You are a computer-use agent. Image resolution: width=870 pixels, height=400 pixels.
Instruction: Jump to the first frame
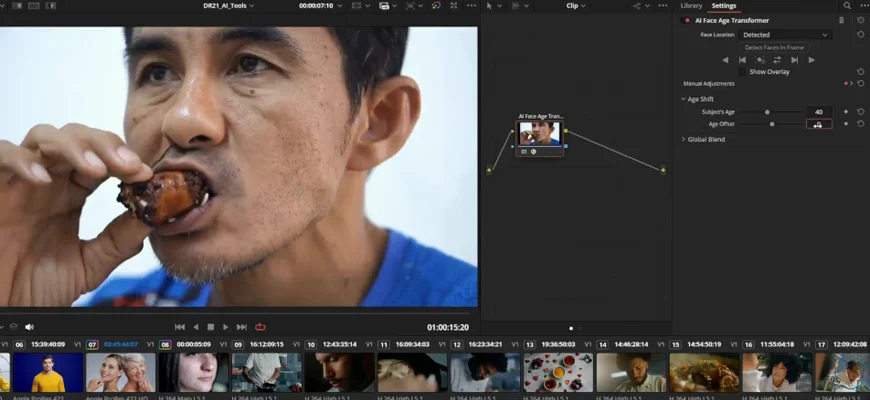[x=180, y=327]
